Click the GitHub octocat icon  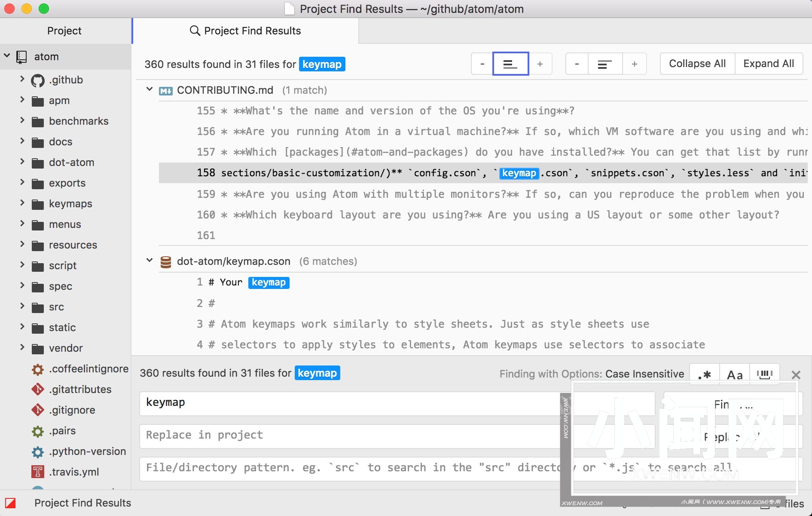pos(38,80)
